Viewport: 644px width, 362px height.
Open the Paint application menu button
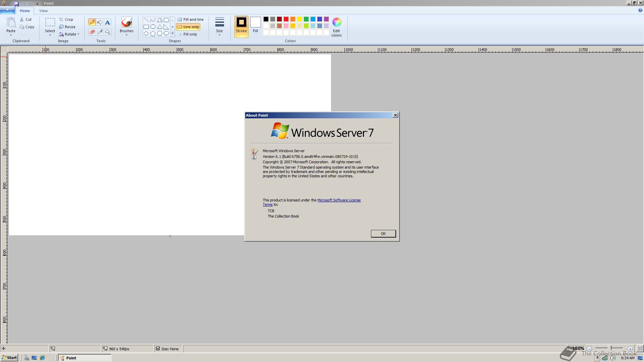tap(7, 10)
